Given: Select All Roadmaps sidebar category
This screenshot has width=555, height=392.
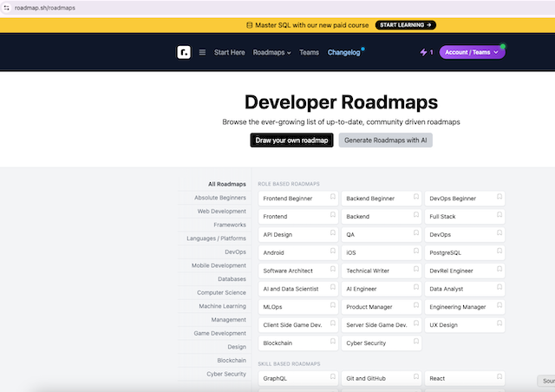Looking at the screenshot, I should pos(227,184).
